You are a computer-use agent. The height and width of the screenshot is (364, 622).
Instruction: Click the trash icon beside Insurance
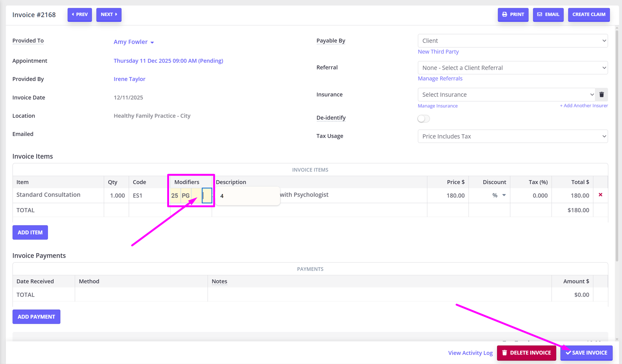(601, 95)
